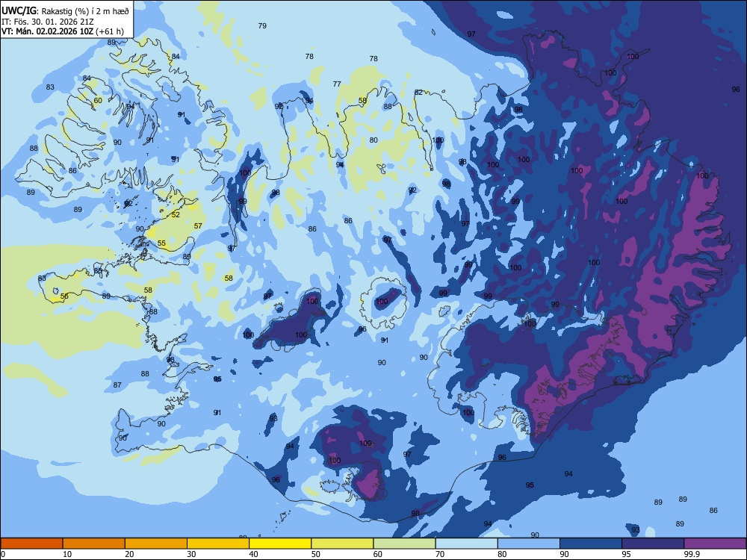This screenshot has height=560, width=747.
Task: Click the legend tick label '10'
Action: point(67,554)
